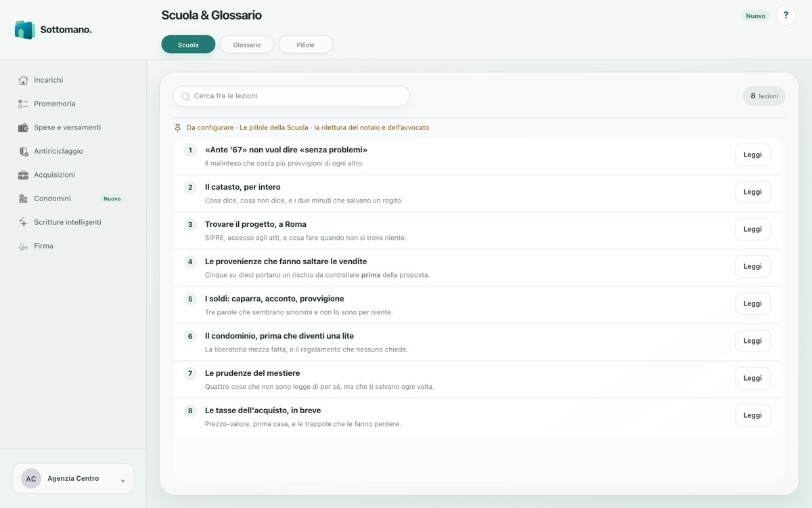Viewport: 812px width, 508px height.
Task: Open Incarichi house icon in sidebar
Action: (x=23, y=80)
